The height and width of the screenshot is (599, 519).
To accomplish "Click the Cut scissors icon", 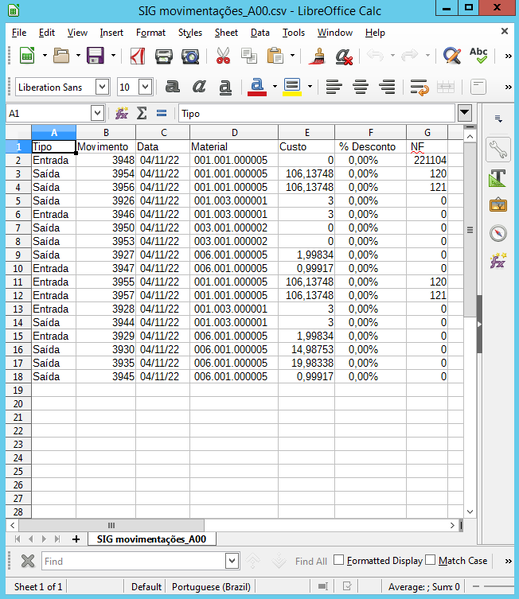I will (x=223, y=56).
